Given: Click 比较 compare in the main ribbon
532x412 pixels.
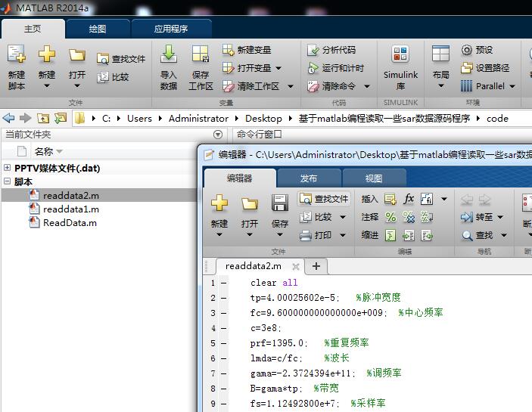Looking at the screenshot, I should 113,77.
